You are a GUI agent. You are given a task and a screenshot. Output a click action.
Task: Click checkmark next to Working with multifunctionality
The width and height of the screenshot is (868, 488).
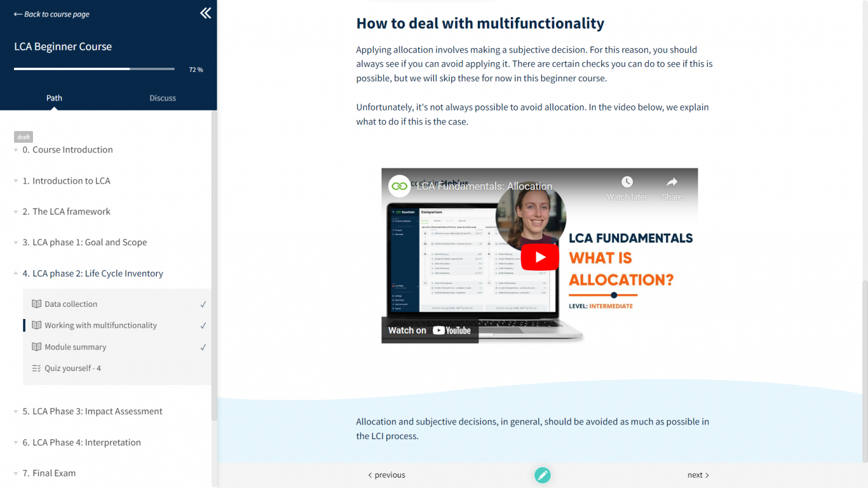[x=203, y=326]
